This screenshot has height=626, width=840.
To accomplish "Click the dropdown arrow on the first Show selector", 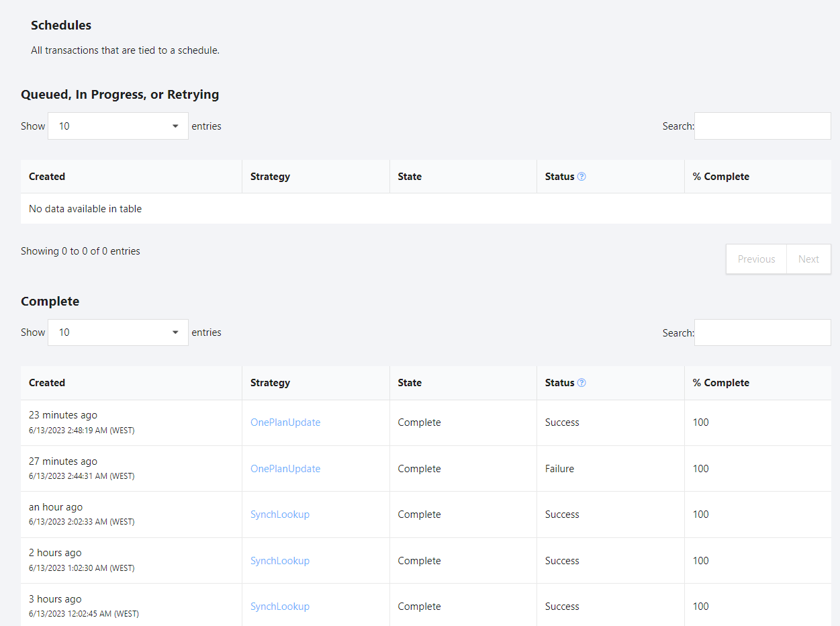I will pyautogui.click(x=175, y=126).
